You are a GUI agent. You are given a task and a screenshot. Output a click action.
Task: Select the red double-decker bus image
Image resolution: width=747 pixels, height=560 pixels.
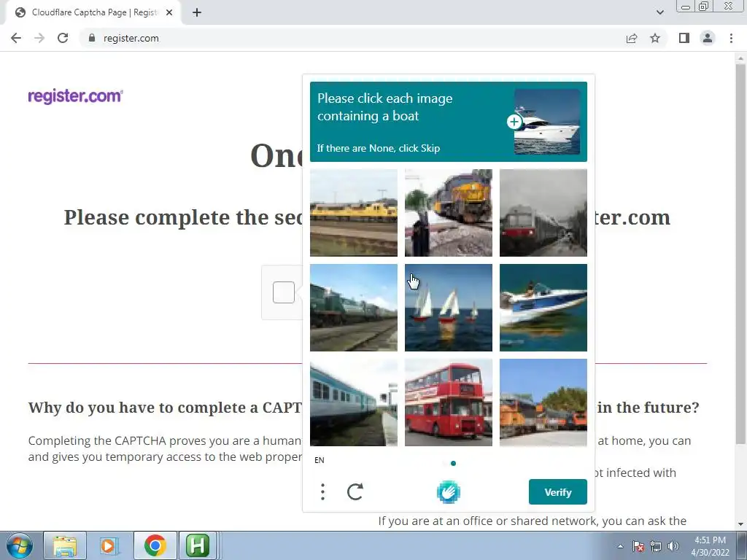[449, 402]
